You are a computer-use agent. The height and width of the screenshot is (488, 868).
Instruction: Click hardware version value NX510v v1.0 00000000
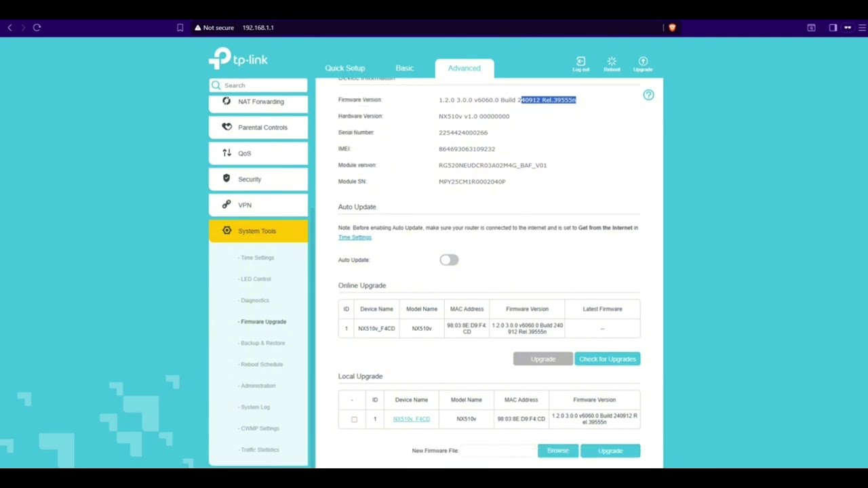click(x=474, y=117)
